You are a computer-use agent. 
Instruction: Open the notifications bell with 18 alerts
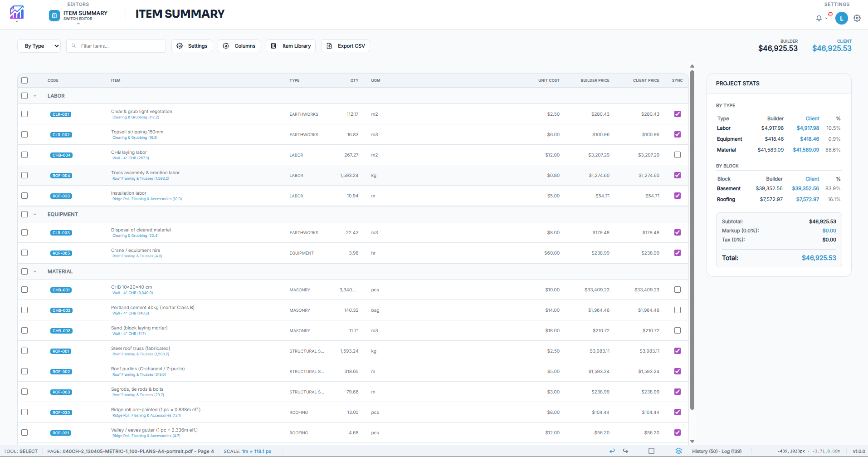pyautogui.click(x=819, y=18)
